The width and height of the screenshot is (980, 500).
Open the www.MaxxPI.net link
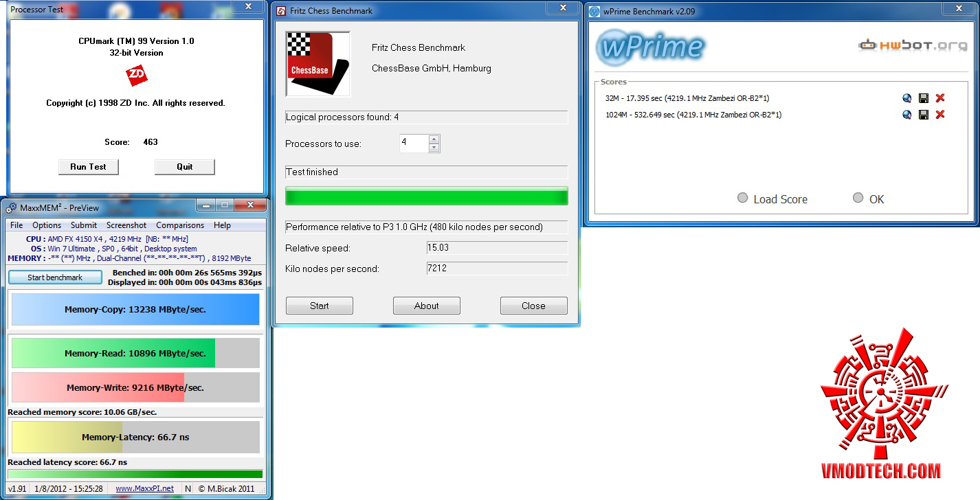(144, 489)
